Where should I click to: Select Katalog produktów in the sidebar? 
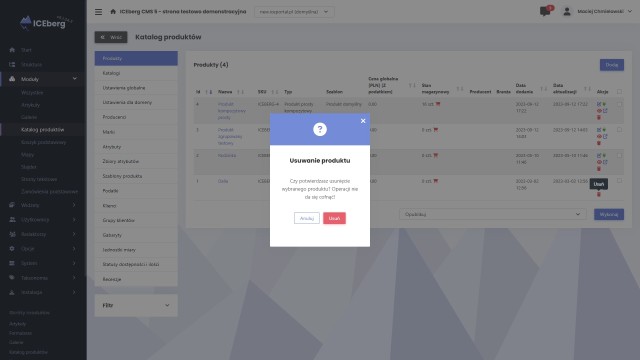[x=42, y=130]
